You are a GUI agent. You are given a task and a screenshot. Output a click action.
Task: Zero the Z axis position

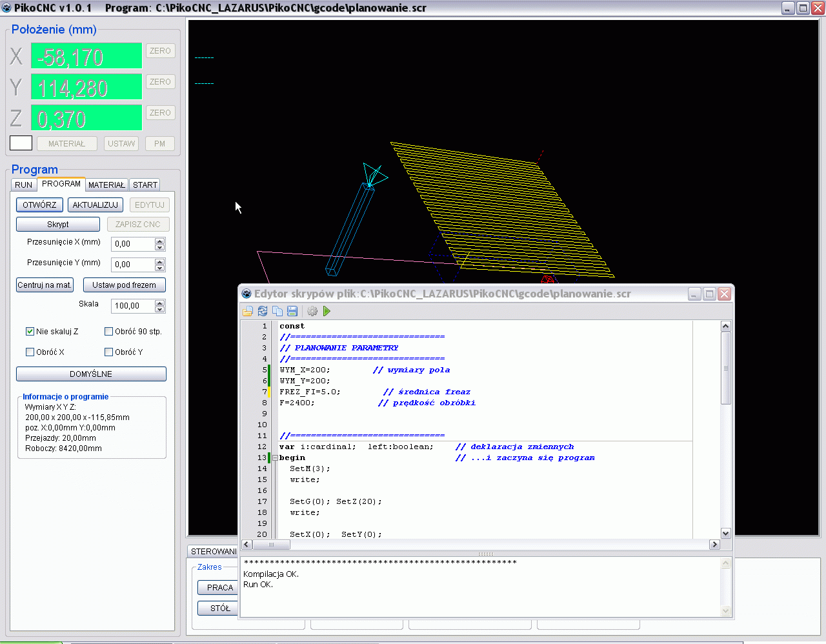(160, 112)
